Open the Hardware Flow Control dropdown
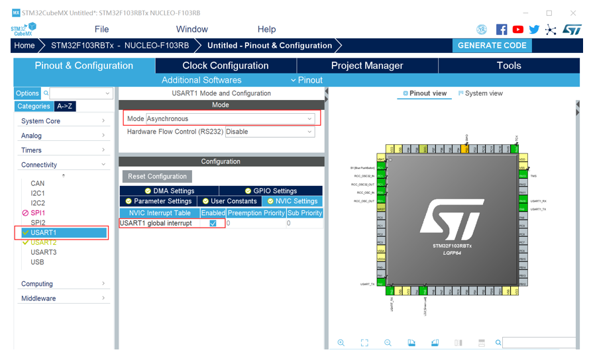 (270, 132)
